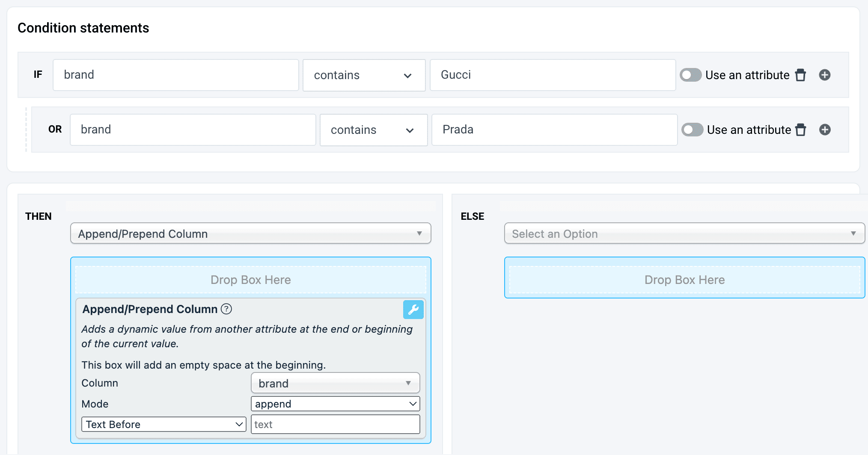Show help for Append/Prepend Column
The width and height of the screenshot is (868, 455).
[226, 309]
